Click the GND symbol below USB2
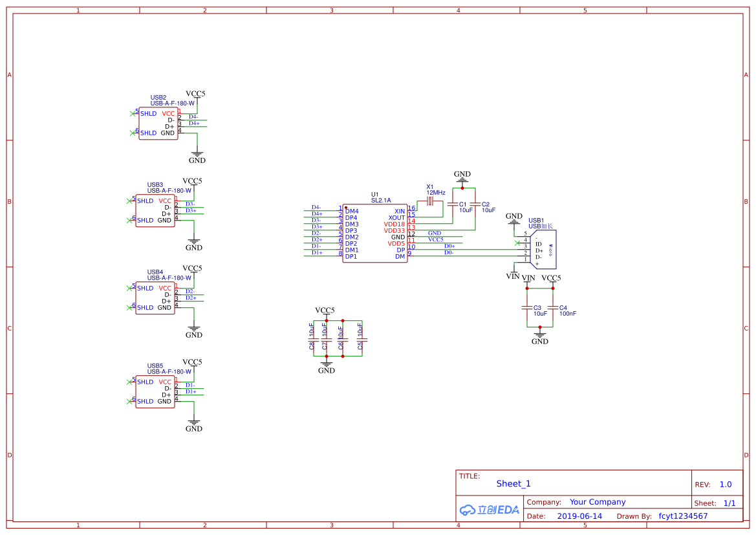Screen dimensions: 756x535 197,157
